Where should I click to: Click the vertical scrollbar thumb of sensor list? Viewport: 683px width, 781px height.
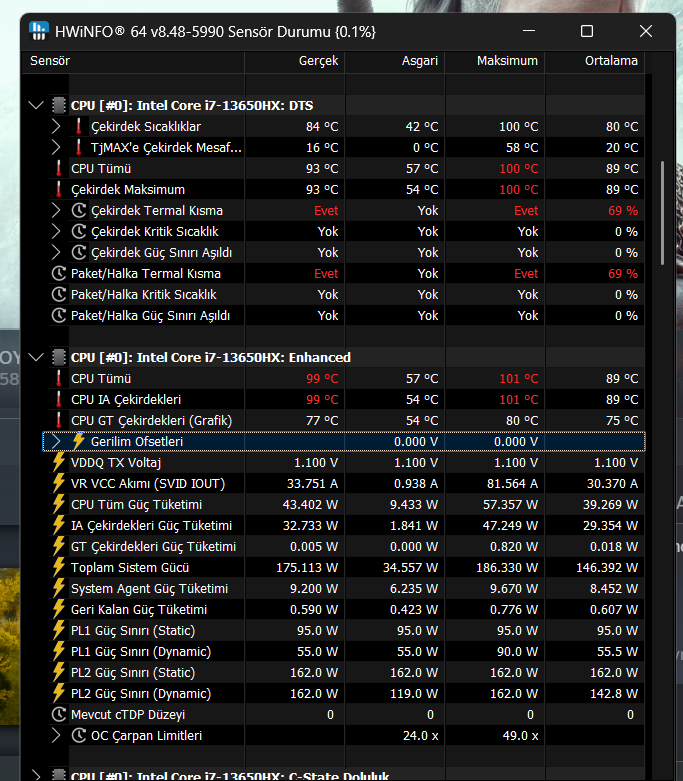tap(662, 213)
